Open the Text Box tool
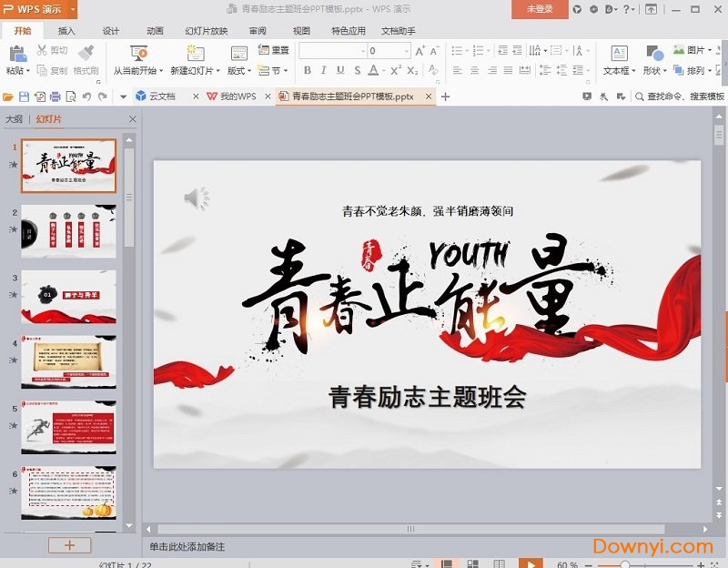Viewport: 728px width, 568px height. click(x=620, y=52)
